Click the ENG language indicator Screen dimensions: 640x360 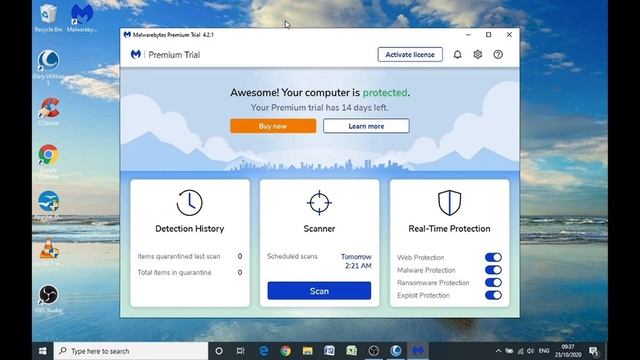pyautogui.click(x=544, y=351)
